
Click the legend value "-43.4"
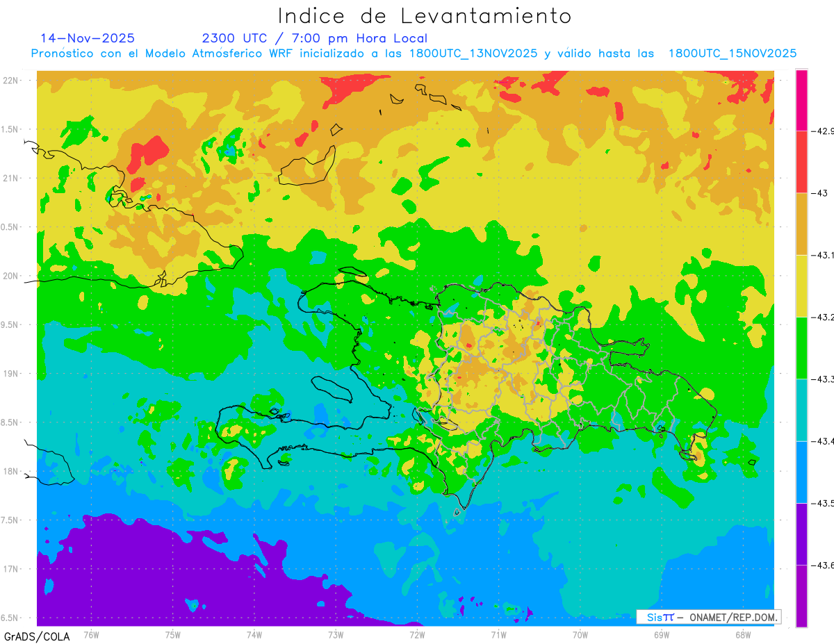pos(821,441)
